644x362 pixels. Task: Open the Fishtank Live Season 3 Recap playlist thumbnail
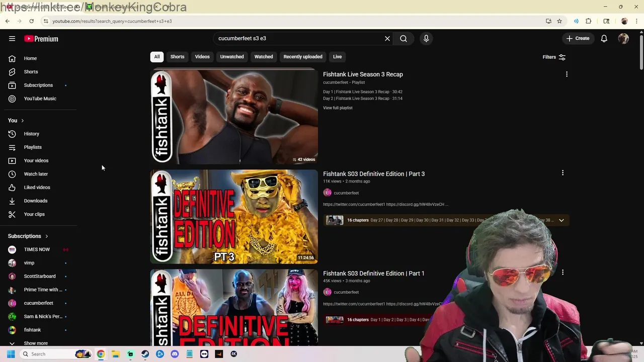(x=234, y=117)
